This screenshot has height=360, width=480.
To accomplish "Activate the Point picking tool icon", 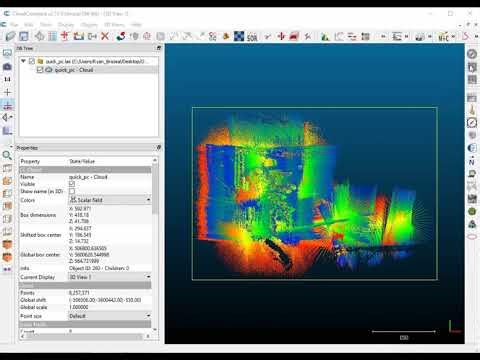I will [40, 36].
